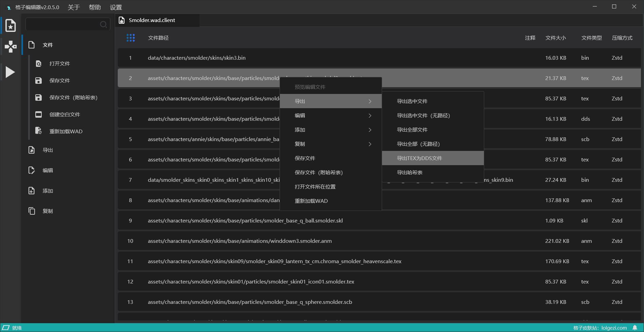Choose 导出哈希表 in the export submenu

(x=410, y=172)
